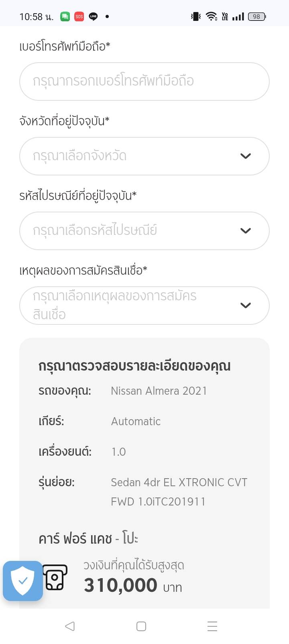Tap the LINE notification icon
289x644 pixels.
(x=93, y=16)
